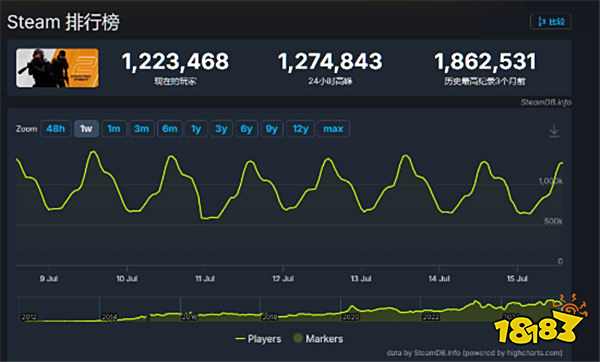Set chart zoom to 6m
Image resolution: width=600 pixels, height=362 pixels.
170,129
